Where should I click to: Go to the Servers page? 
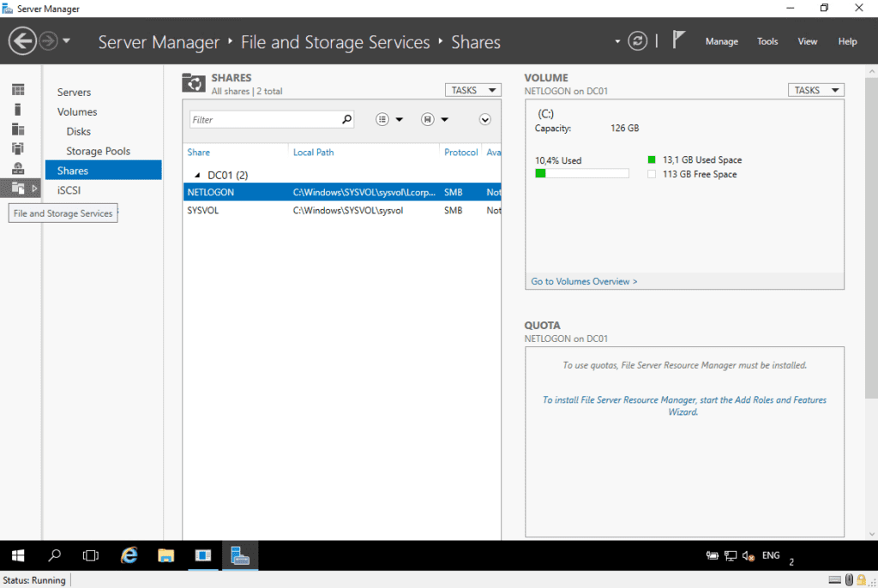(x=74, y=93)
